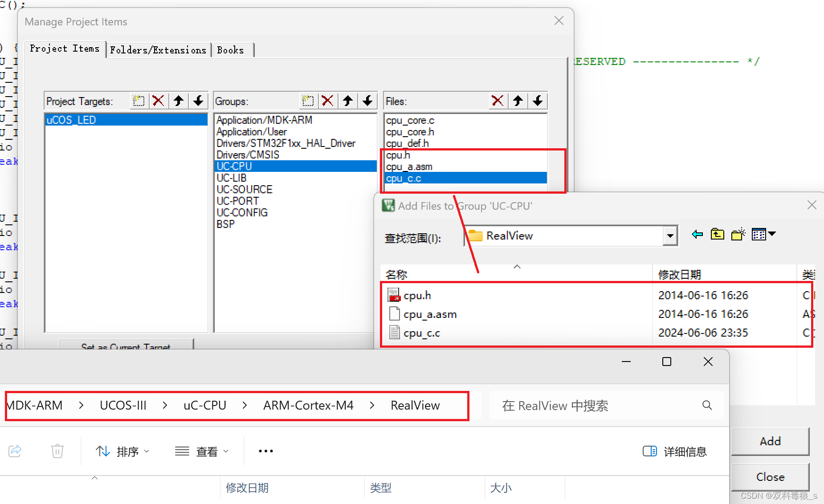Open the 排序 sort dropdown in Explorer

pyautogui.click(x=122, y=451)
